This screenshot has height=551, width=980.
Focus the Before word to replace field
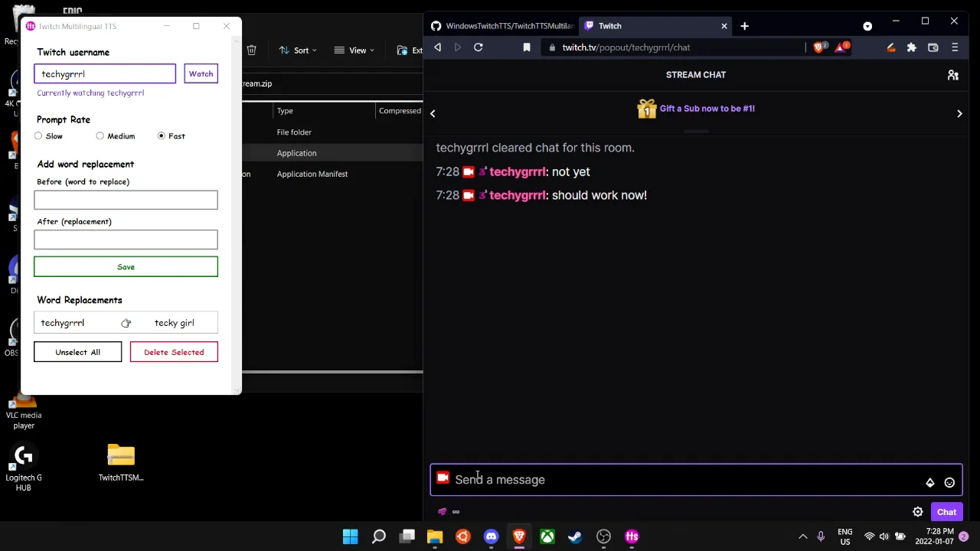tap(126, 200)
